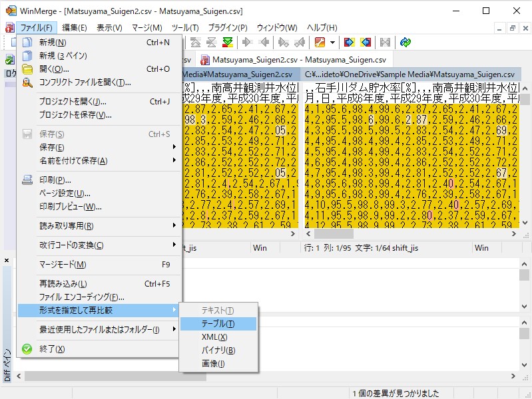Viewport: 532px width, 399px height.
Task: Open Options with the wrench icon
Action: pos(320,43)
